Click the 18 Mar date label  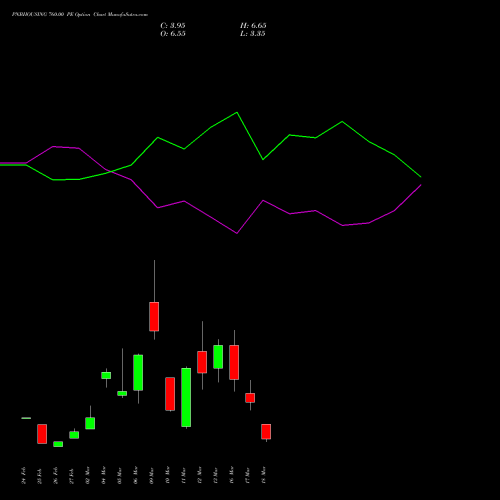pos(264,475)
